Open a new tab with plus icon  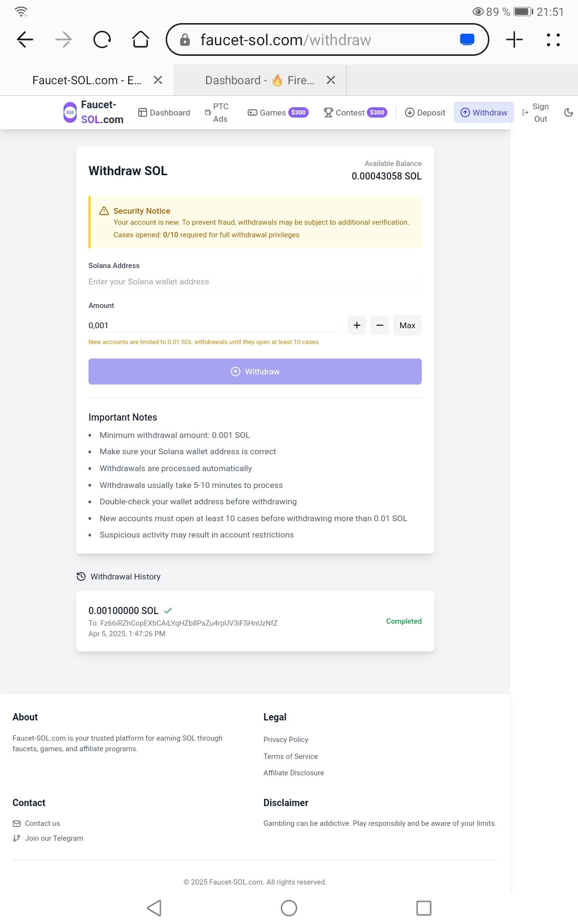pyautogui.click(x=514, y=39)
